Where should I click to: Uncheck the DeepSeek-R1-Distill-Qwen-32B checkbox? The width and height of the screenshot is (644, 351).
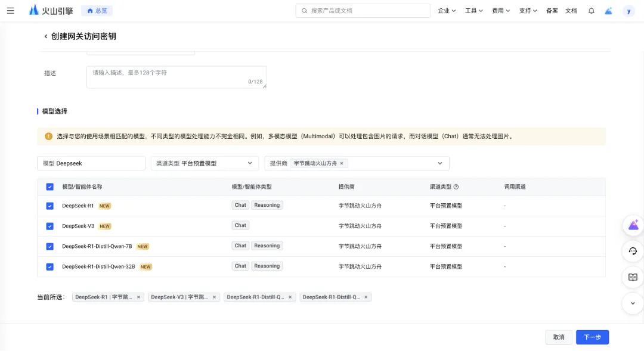pyautogui.click(x=49, y=267)
